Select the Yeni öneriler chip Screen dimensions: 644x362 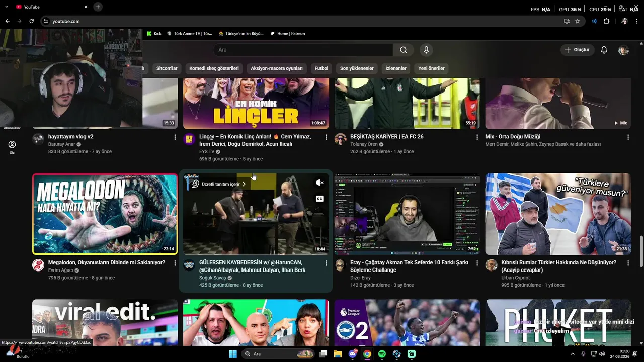(x=431, y=68)
